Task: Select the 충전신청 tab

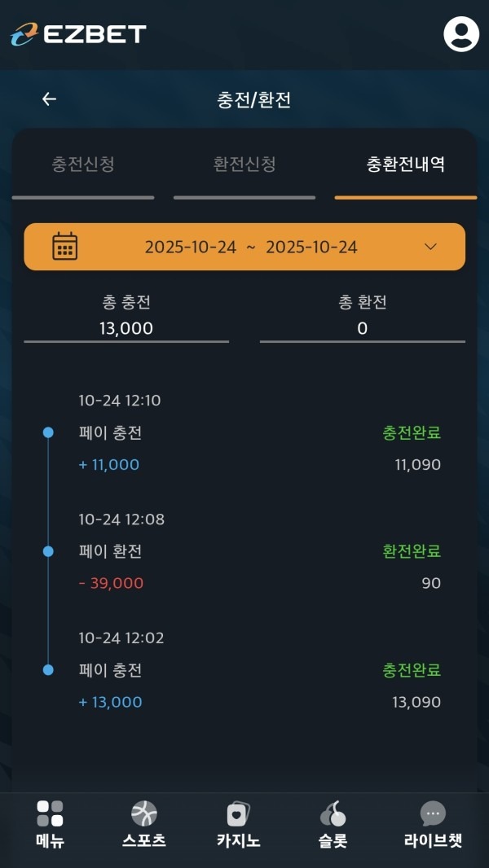Action: [84, 164]
